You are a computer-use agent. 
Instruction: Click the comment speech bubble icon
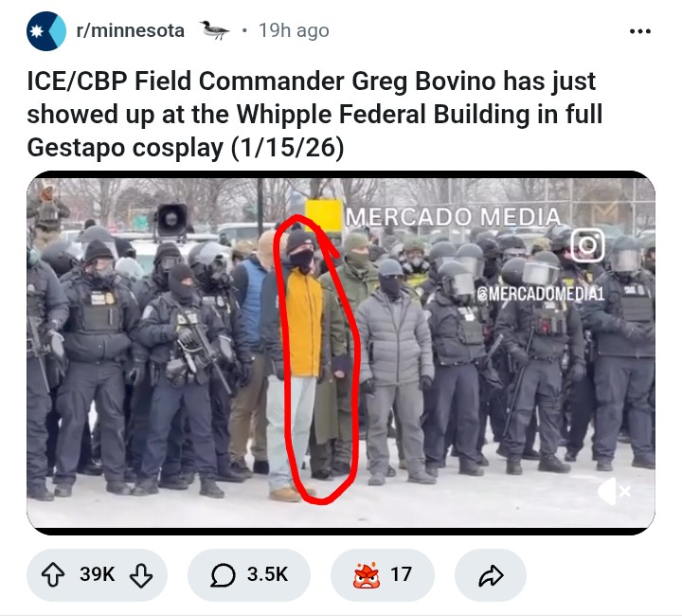(x=223, y=575)
